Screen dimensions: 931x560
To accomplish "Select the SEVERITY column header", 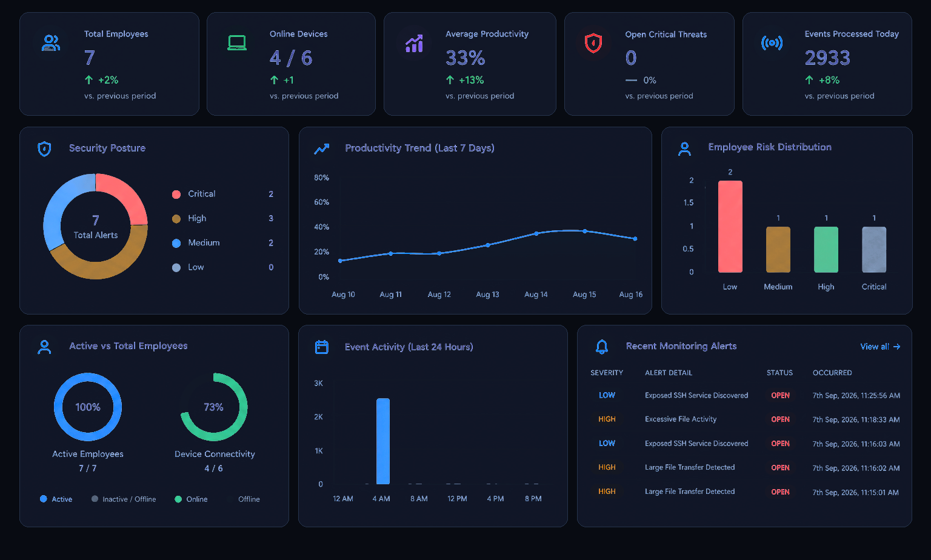I will point(607,373).
